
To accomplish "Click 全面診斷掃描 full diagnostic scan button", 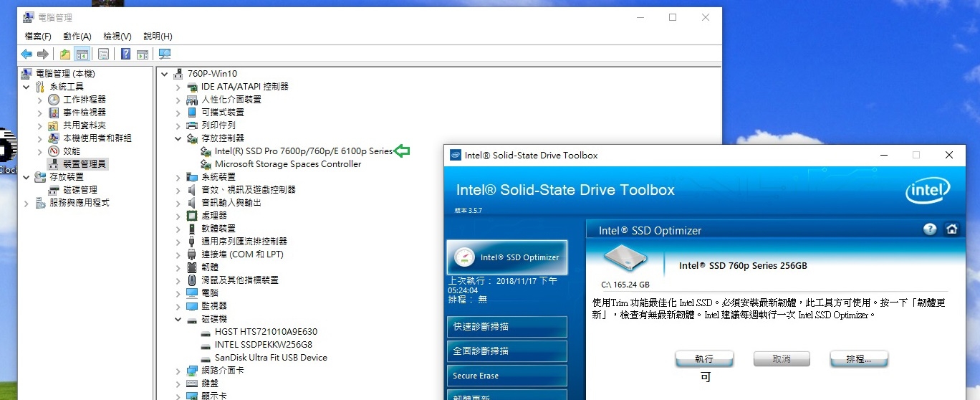I will 507,351.
